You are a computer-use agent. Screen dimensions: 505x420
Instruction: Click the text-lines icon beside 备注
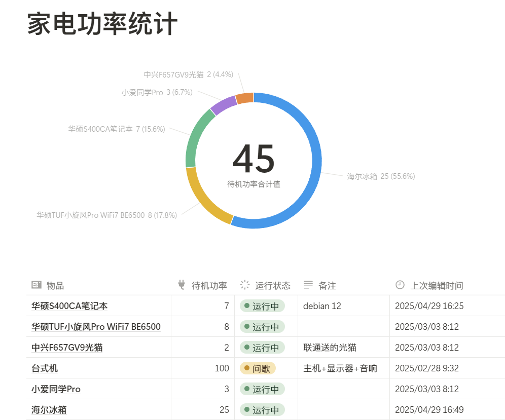[308, 285]
